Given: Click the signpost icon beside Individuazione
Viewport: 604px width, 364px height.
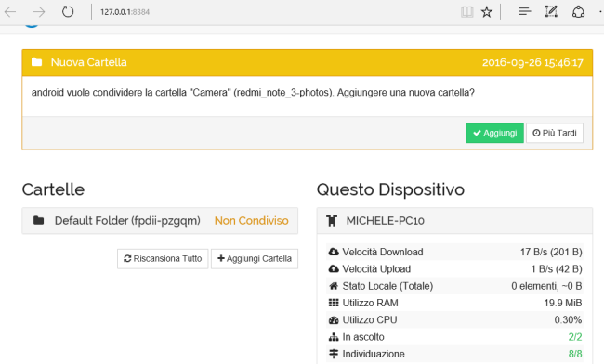Looking at the screenshot, I should click(334, 354).
